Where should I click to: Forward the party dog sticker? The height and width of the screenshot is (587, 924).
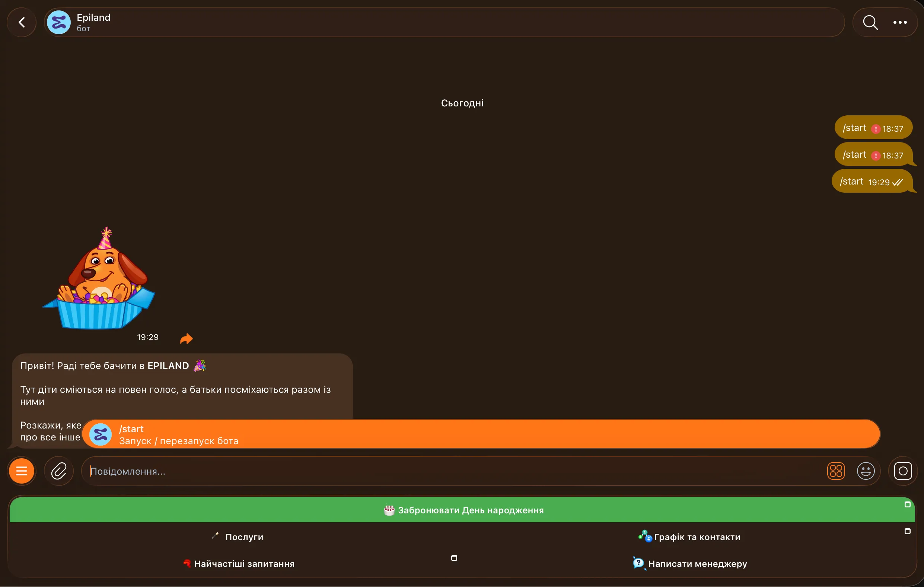pos(187,339)
